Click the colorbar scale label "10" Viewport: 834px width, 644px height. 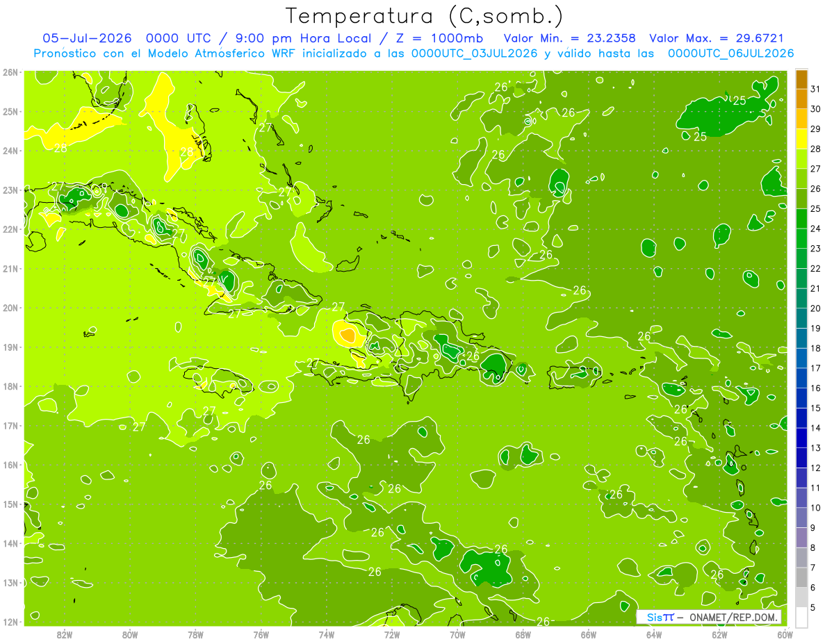coord(815,508)
